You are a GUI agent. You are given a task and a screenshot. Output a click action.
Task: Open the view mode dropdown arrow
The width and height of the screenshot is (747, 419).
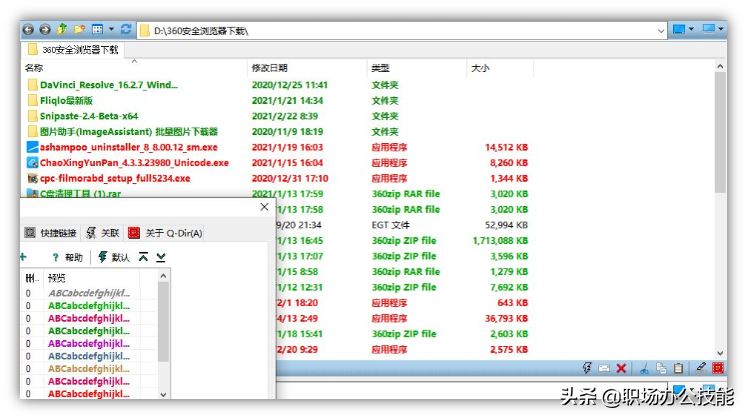pos(111,30)
